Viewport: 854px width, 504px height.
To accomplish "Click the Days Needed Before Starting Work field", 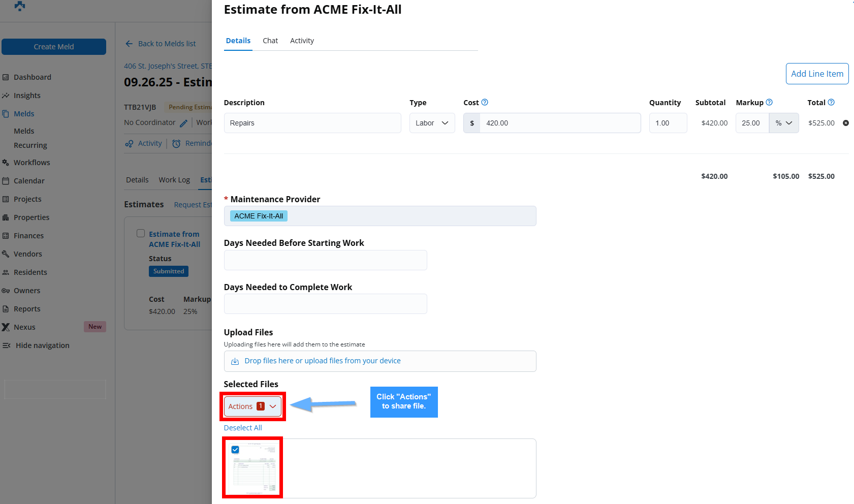I will coord(325,260).
